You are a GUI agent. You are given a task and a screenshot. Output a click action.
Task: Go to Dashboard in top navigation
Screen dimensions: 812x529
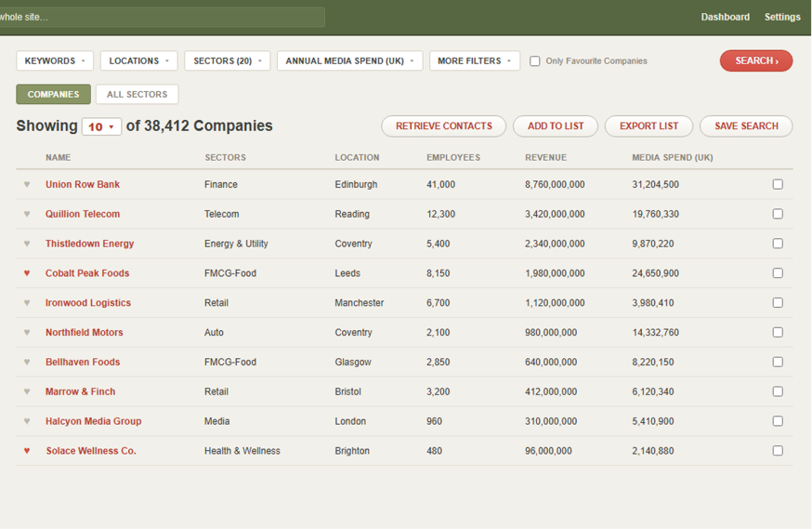[725, 17]
